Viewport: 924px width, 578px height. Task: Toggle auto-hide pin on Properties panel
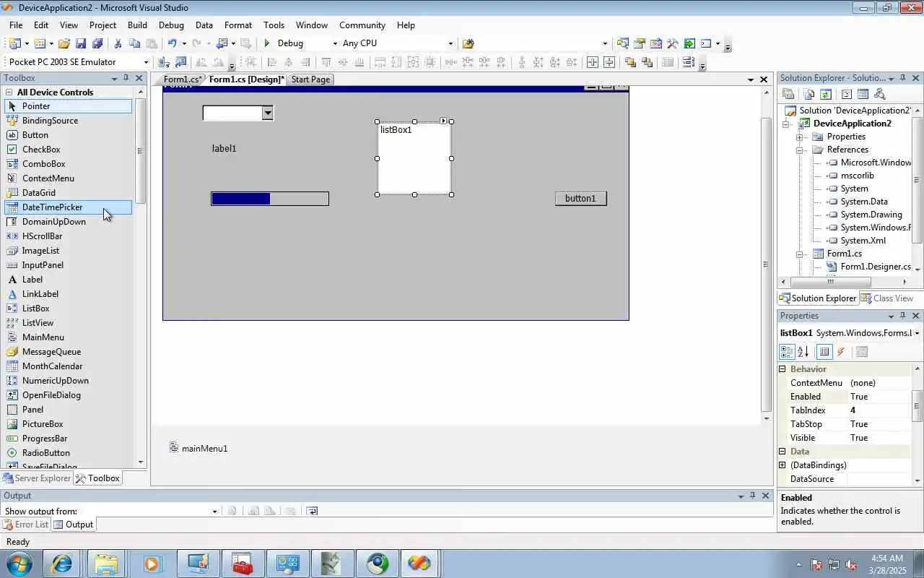[x=902, y=316]
